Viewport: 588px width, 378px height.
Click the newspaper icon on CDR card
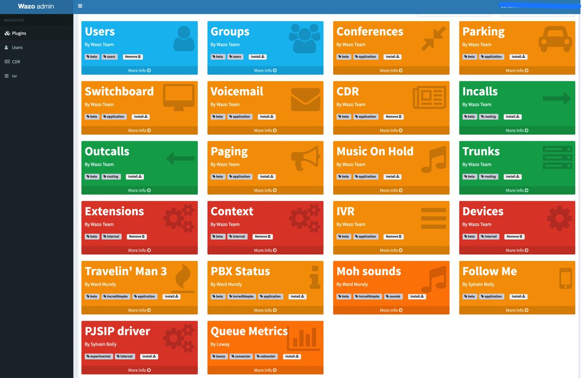pyautogui.click(x=429, y=99)
